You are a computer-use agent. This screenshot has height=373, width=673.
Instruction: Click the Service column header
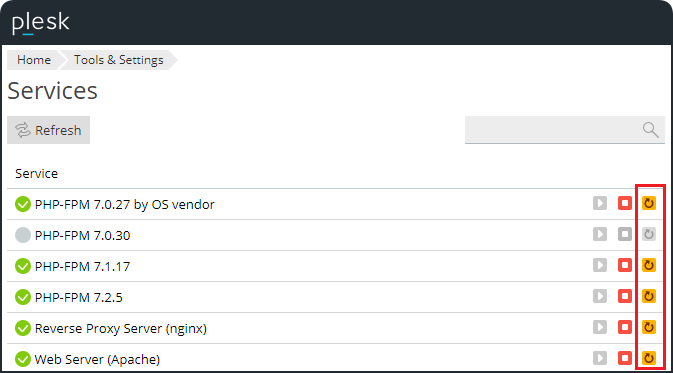pos(36,173)
